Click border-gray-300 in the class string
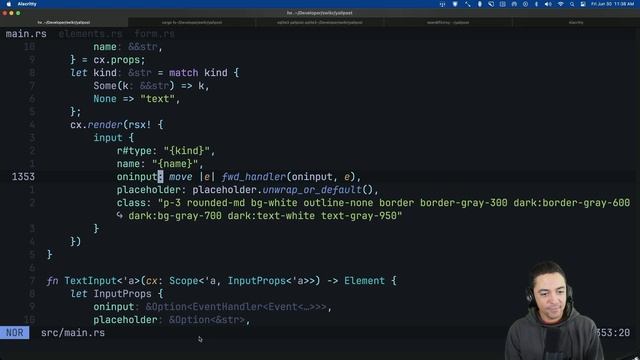640x360 pixels. [464, 203]
